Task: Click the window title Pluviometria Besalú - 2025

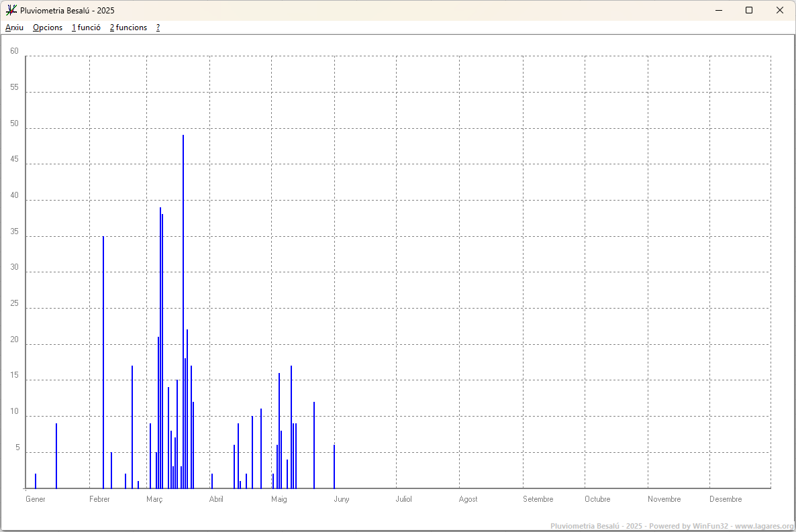Action: click(x=67, y=11)
